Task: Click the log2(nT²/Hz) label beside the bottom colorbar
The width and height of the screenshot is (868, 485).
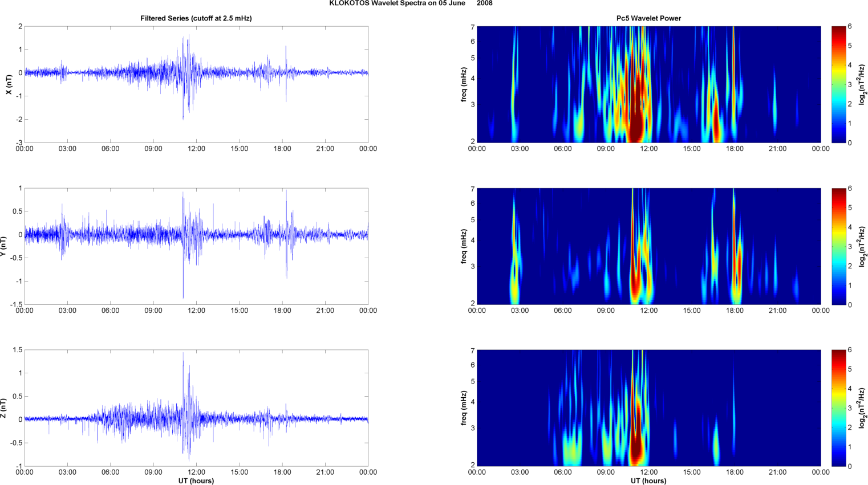Action: pos(863,408)
